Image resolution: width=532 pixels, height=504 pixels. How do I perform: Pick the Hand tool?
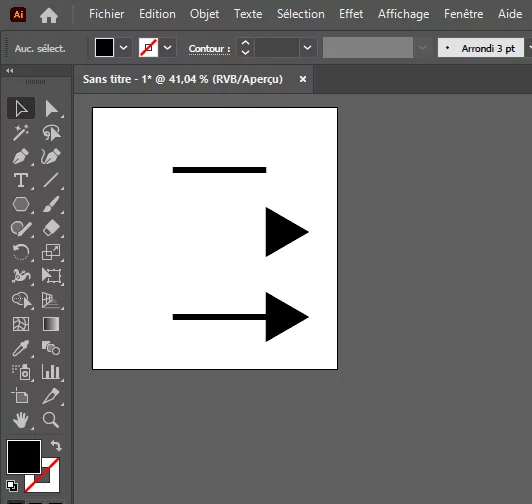(x=21, y=420)
